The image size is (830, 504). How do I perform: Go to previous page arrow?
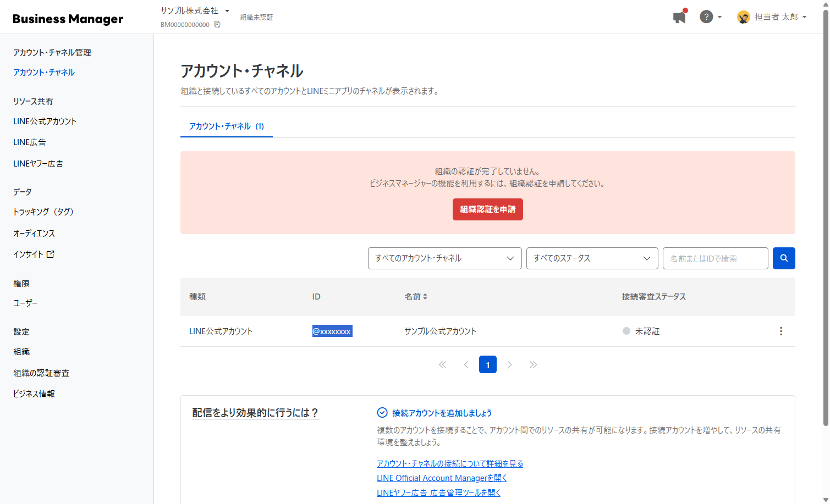pos(466,365)
